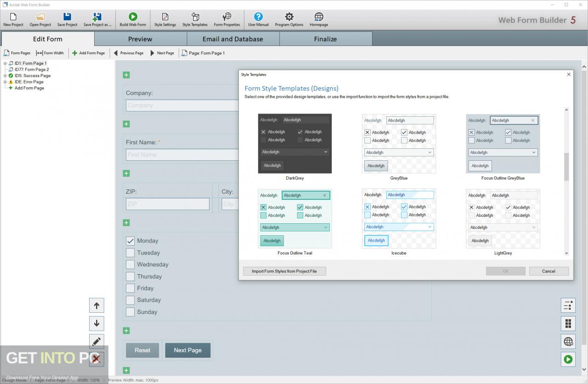588x384 pixels.
Task: Click Save Project icon
Action: 67,19
